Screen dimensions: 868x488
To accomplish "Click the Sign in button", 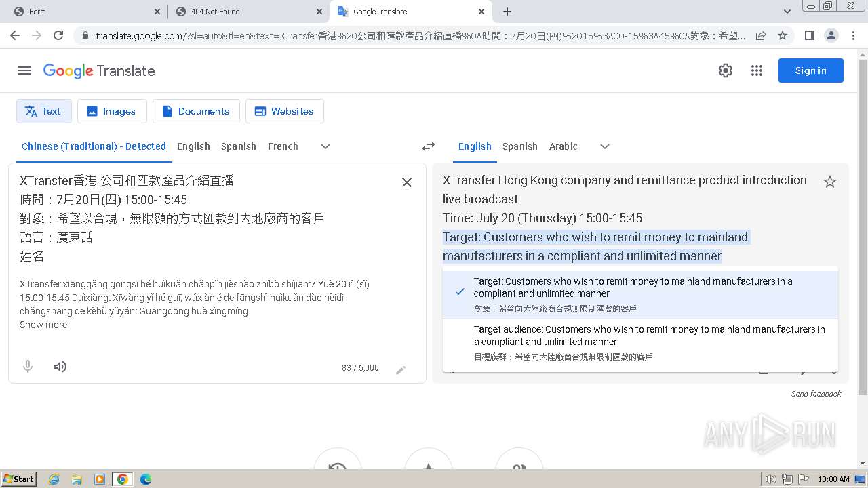I will pyautogui.click(x=811, y=70).
